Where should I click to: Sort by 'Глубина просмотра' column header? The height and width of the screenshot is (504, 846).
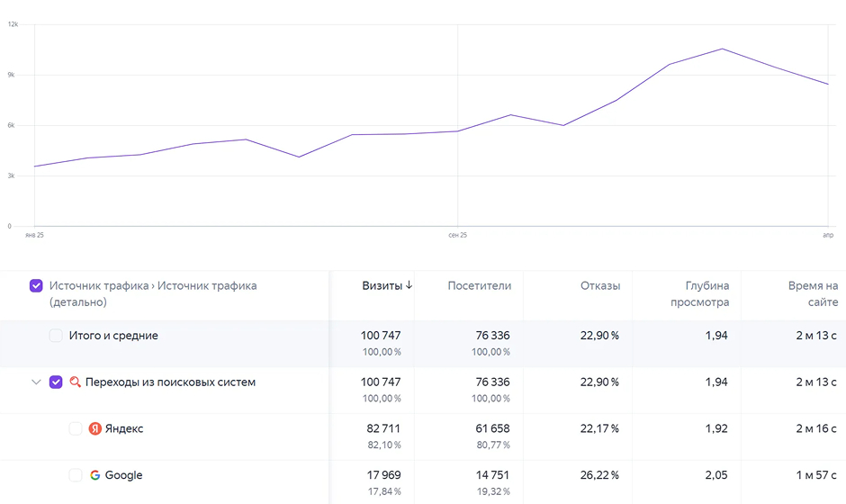pos(700,293)
